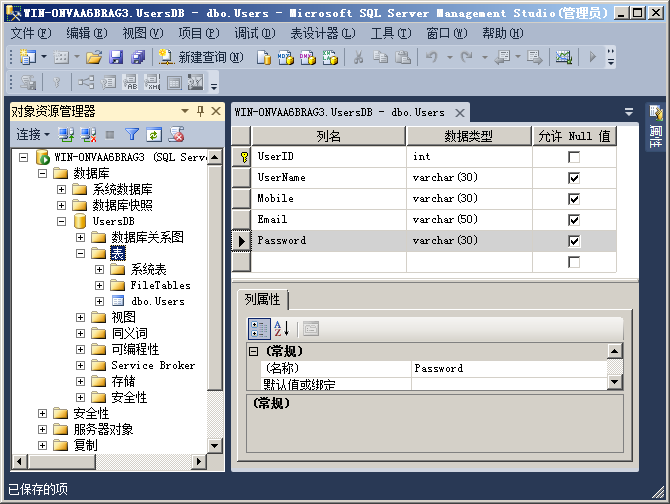The image size is (670, 504).
Task: Open the 工具(T) menu
Action: (x=391, y=33)
